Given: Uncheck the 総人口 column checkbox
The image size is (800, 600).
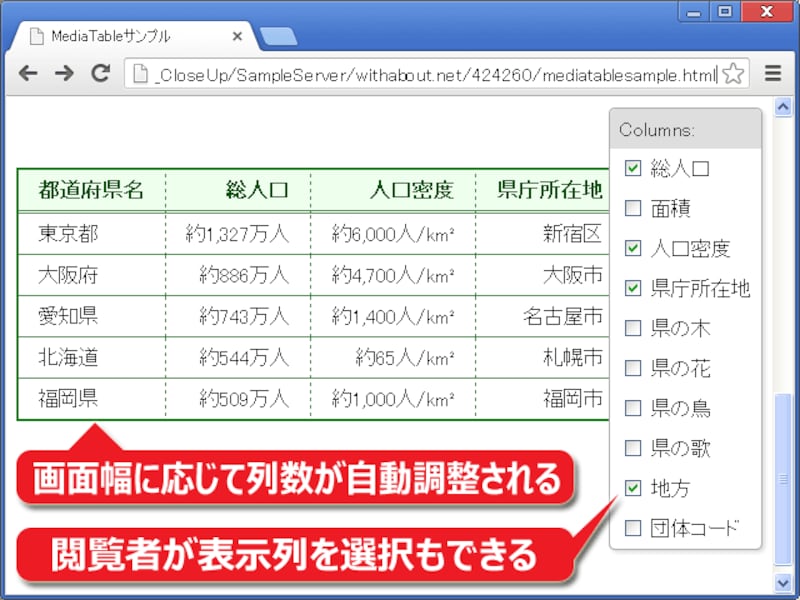Looking at the screenshot, I should 633,168.
